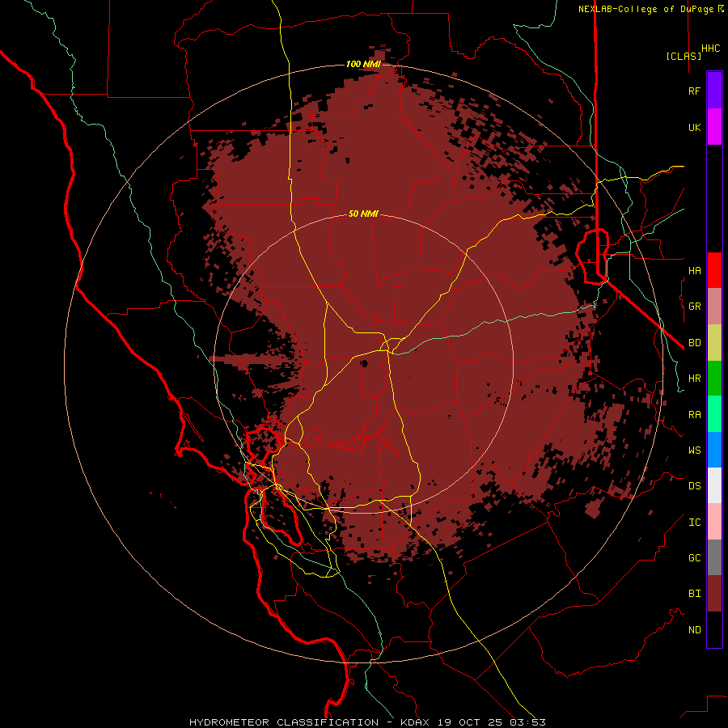Click the [CLAS] units label
Viewport: 728px width, 728px height.
684,56
